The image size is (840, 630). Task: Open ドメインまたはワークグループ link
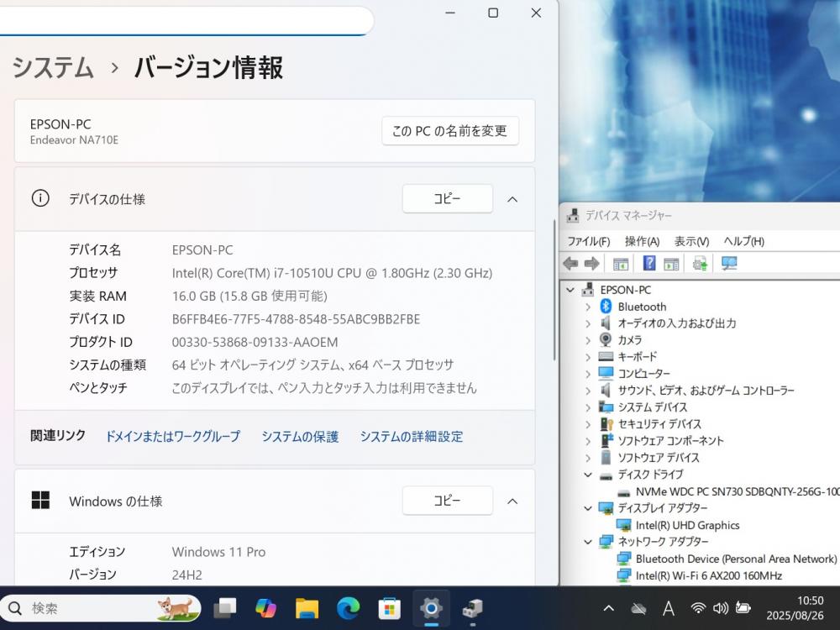(x=172, y=437)
